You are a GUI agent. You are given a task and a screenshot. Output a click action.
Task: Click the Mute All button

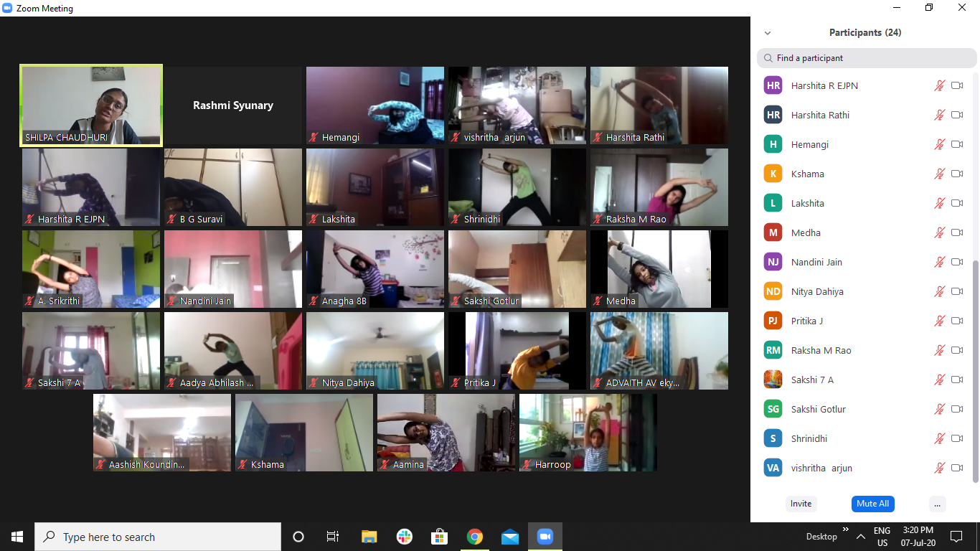pos(872,504)
